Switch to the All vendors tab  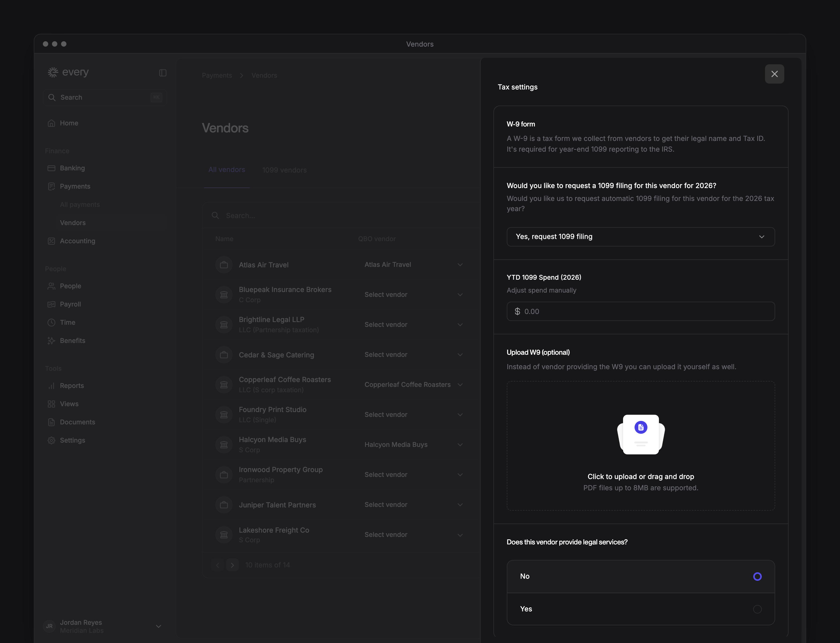click(x=227, y=170)
